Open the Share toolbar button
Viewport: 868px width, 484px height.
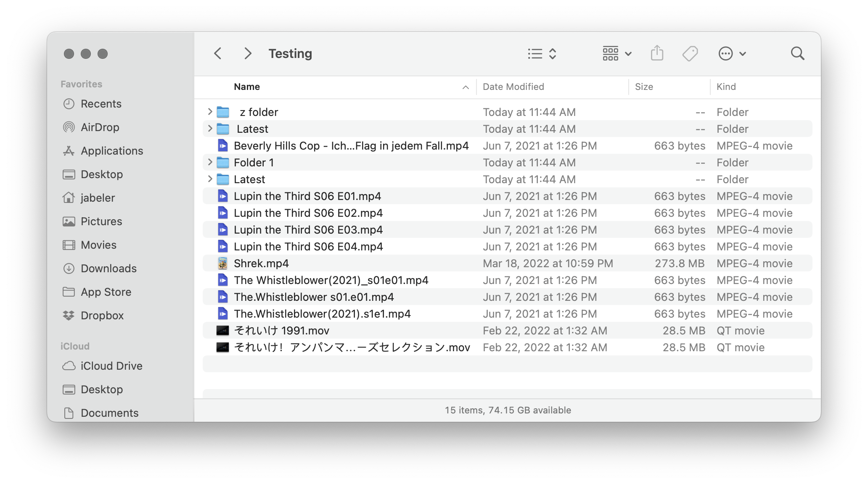(657, 54)
